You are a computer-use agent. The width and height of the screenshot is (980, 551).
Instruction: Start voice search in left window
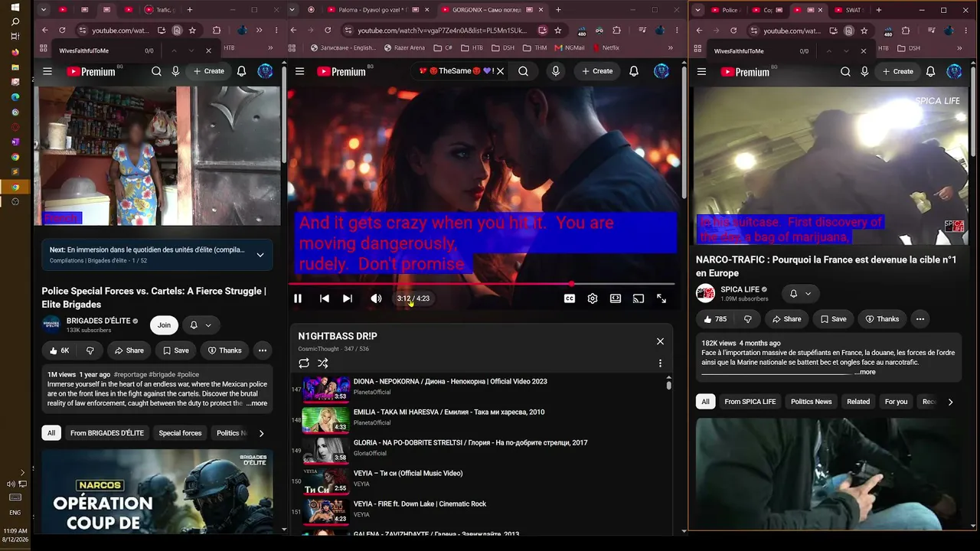pyautogui.click(x=175, y=71)
